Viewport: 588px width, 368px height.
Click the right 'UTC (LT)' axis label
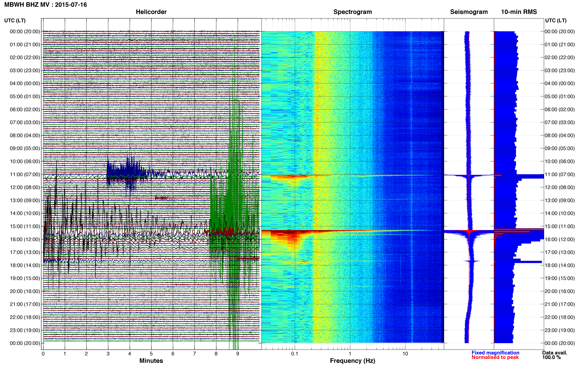[556, 20]
